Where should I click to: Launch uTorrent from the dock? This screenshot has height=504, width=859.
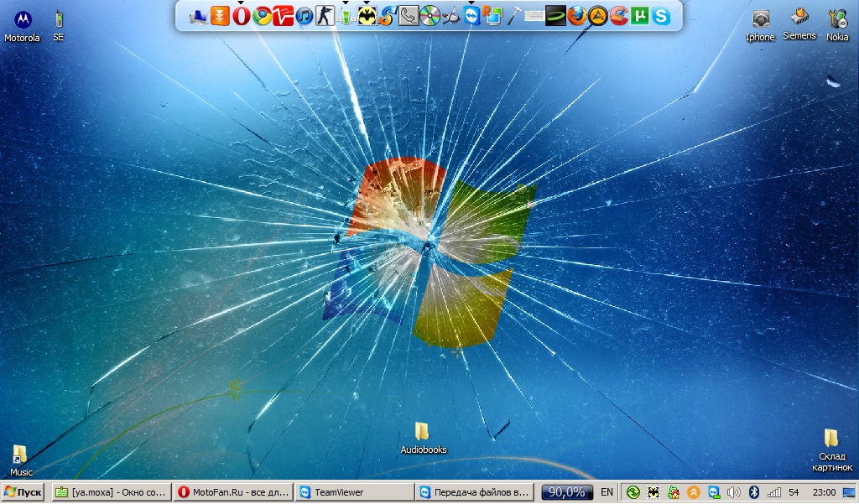point(639,16)
